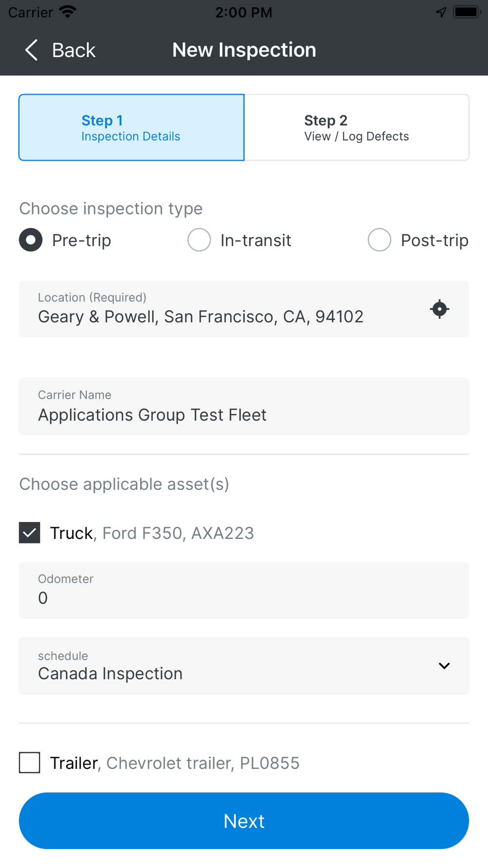Expand the schedule dropdown arrow

[444, 666]
